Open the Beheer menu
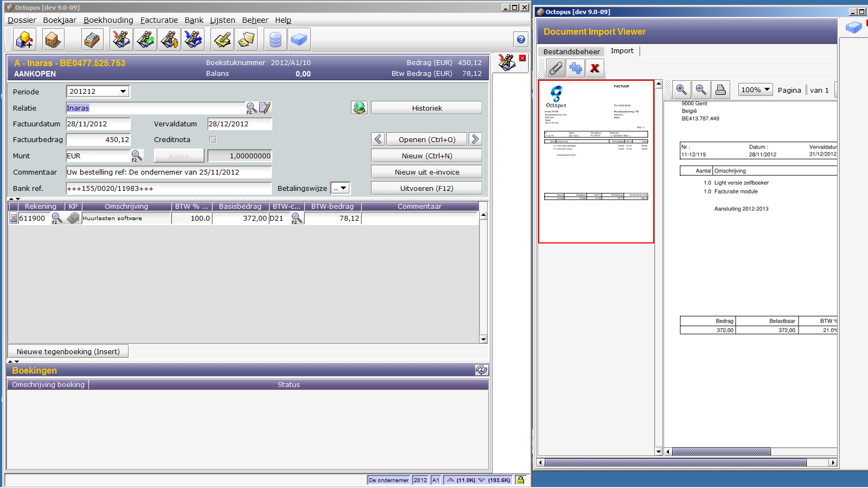 (255, 20)
